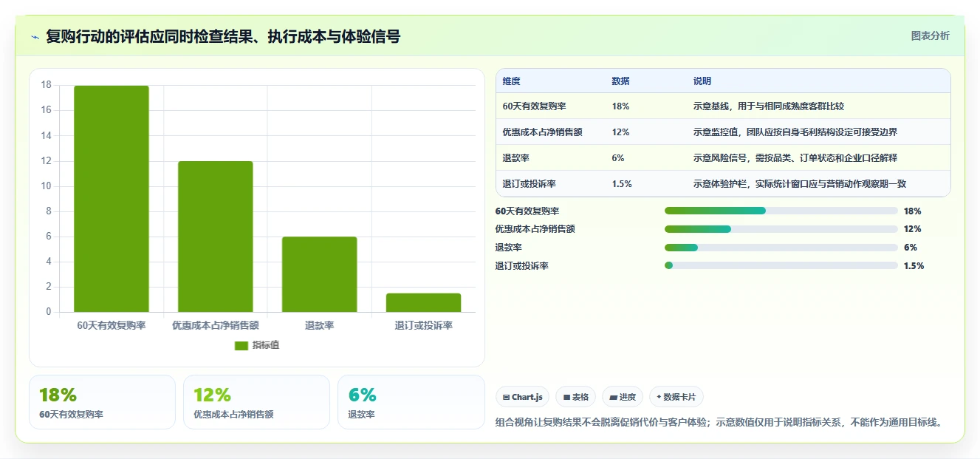Click the title 复购行动的评估应同时检查结果
Screen dimensions: 980x459
pyautogui.click(x=223, y=36)
